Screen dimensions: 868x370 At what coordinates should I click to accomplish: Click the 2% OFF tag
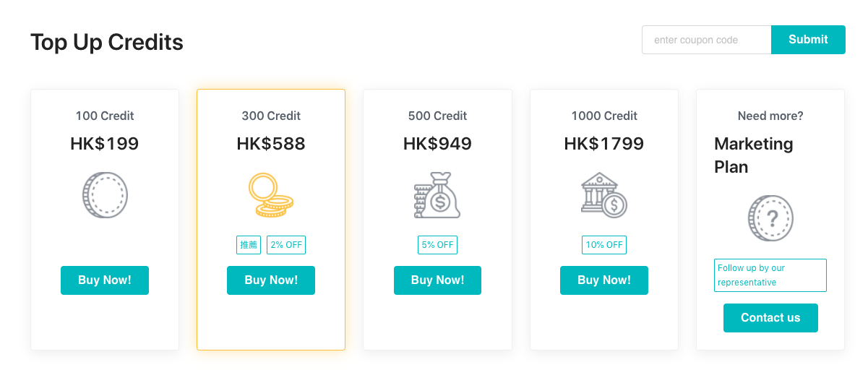coord(286,245)
